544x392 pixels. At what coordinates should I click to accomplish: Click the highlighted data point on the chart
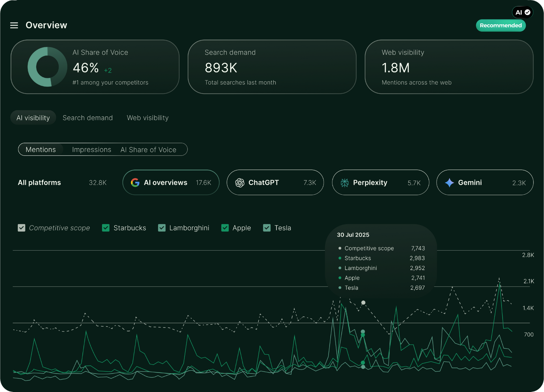(x=363, y=302)
